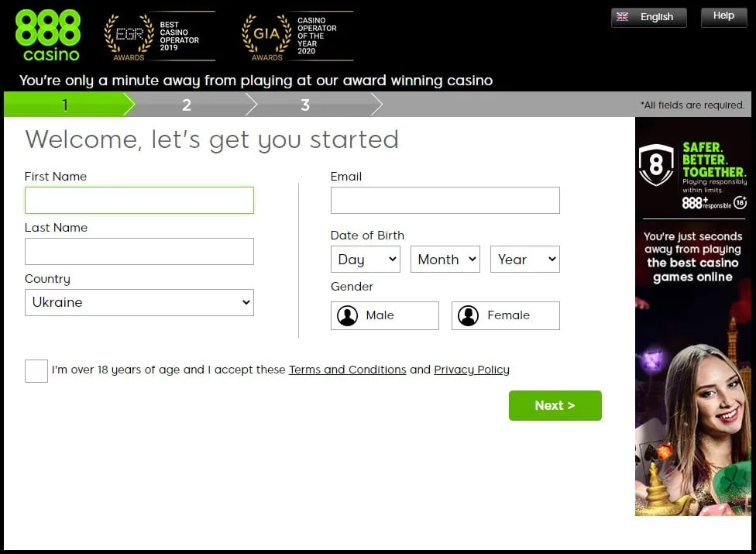The width and height of the screenshot is (756, 554).
Task: Click the UK flag language icon
Action: (x=621, y=17)
